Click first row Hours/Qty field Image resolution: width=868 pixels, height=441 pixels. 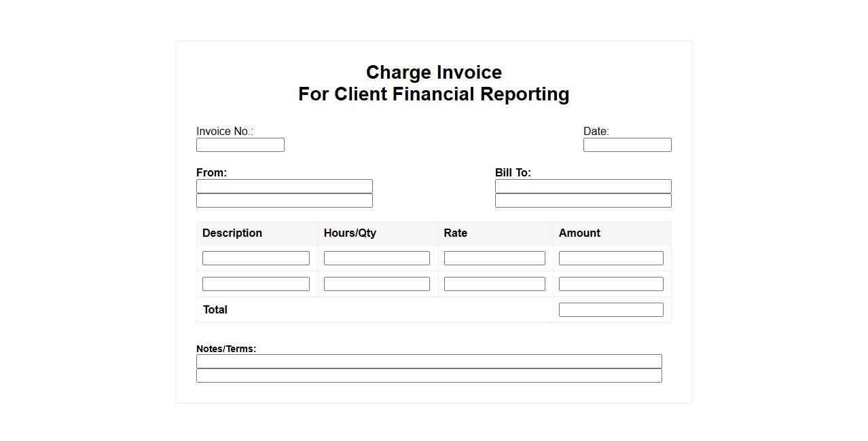(376, 258)
